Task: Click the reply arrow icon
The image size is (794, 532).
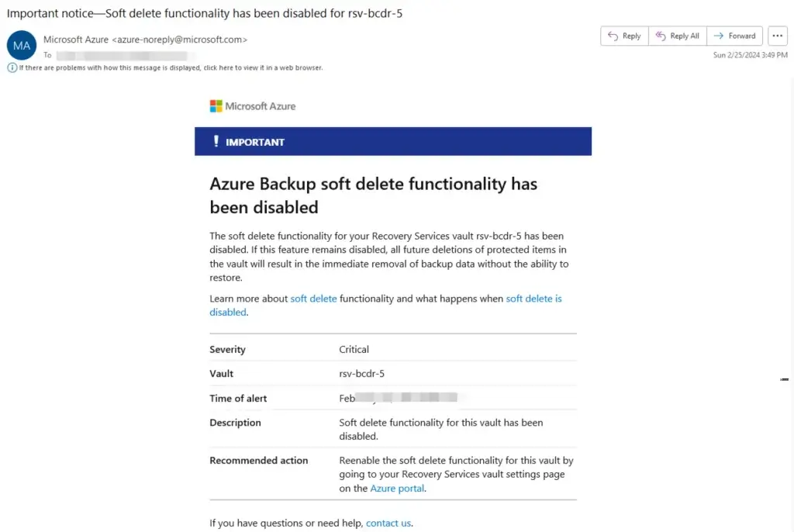Action: [x=613, y=36]
